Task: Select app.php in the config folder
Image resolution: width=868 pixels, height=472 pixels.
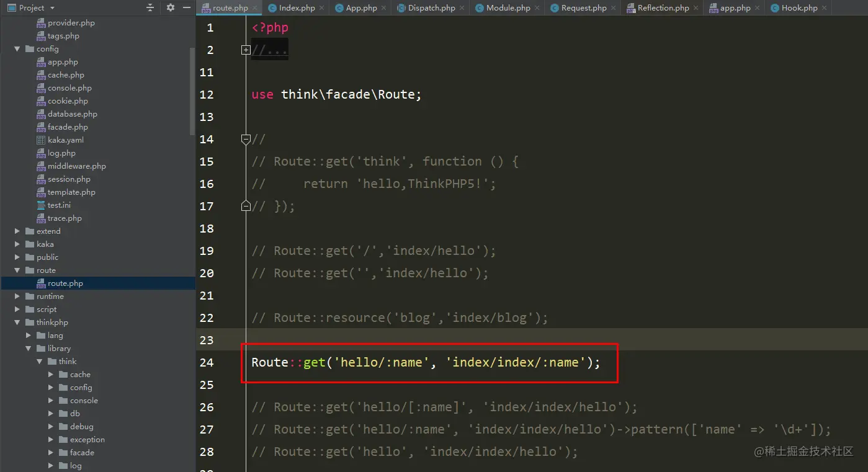Action: [x=63, y=62]
